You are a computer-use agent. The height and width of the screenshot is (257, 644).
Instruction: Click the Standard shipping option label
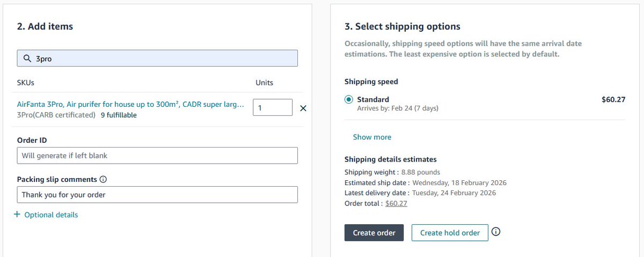point(373,99)
